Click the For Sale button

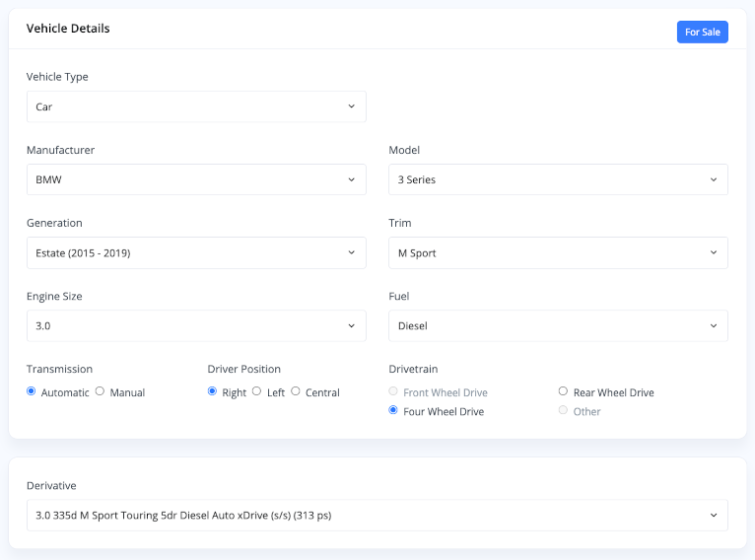[x=702, y=33]
